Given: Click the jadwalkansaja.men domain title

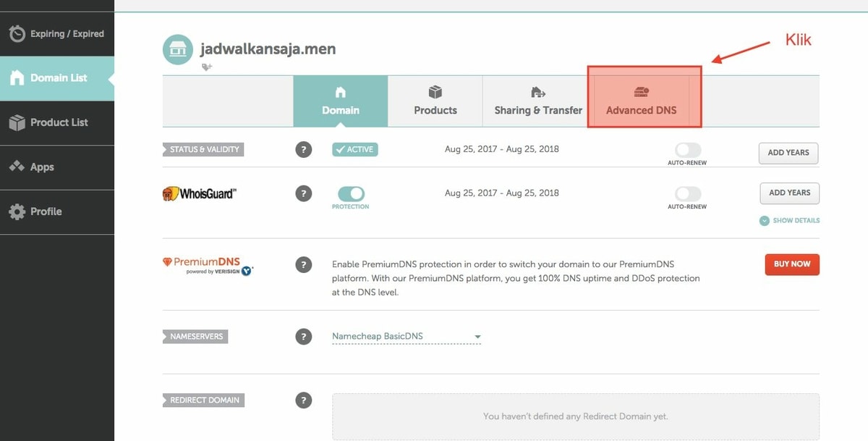Looking at the screenshot, I should click(x=268, y=49).
